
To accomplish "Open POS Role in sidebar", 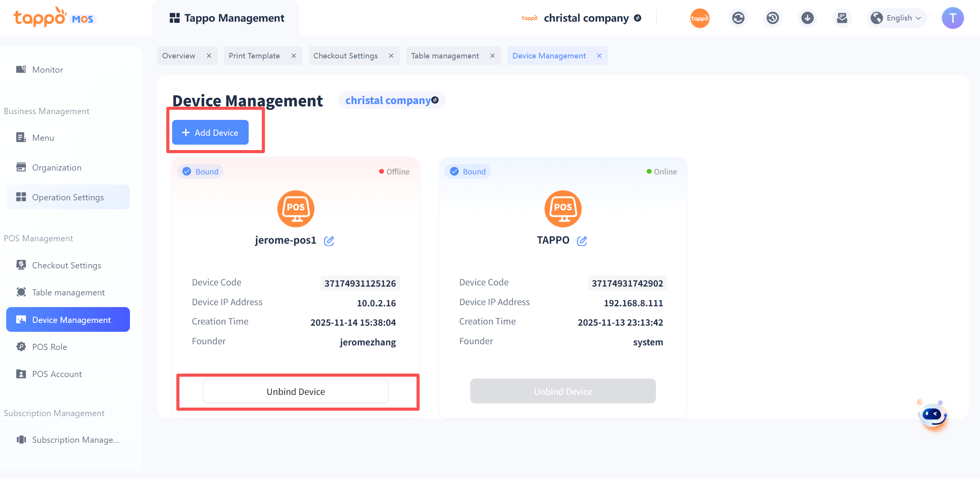I will pos(49,347).
